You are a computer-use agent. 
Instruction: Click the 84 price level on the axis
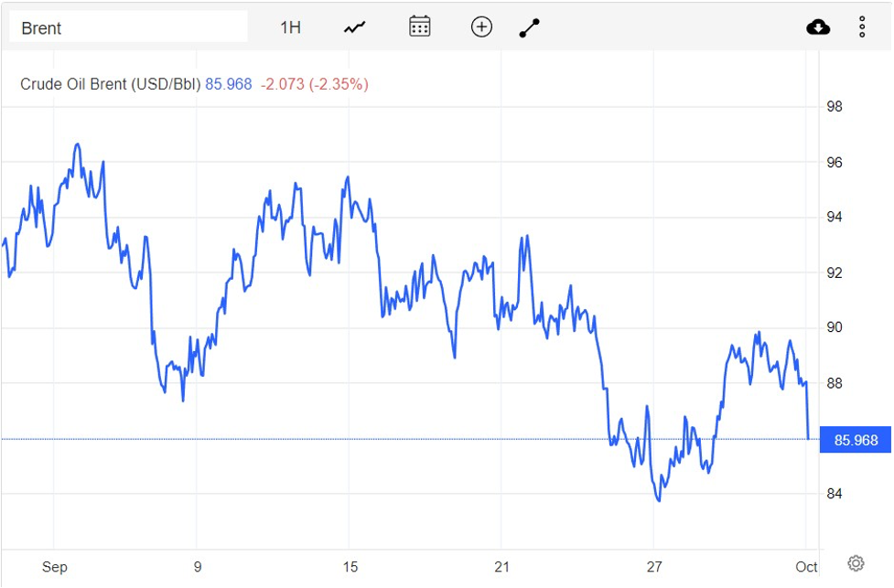click(834, 495)
